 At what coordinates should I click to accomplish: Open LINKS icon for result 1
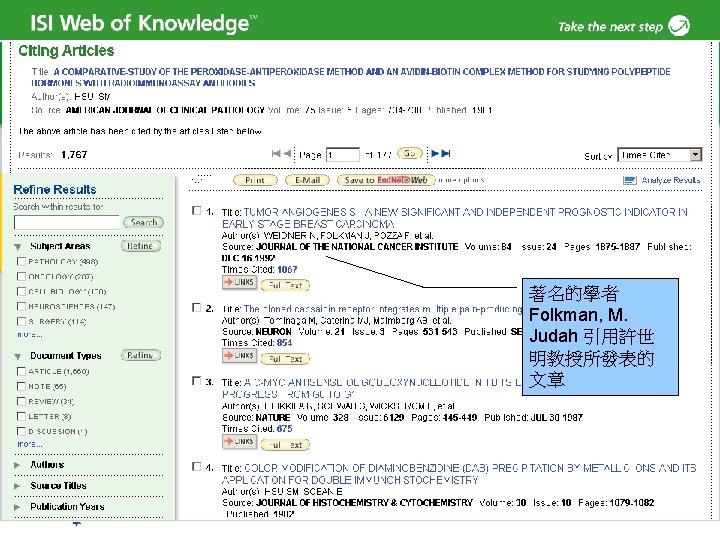[239, 282]
